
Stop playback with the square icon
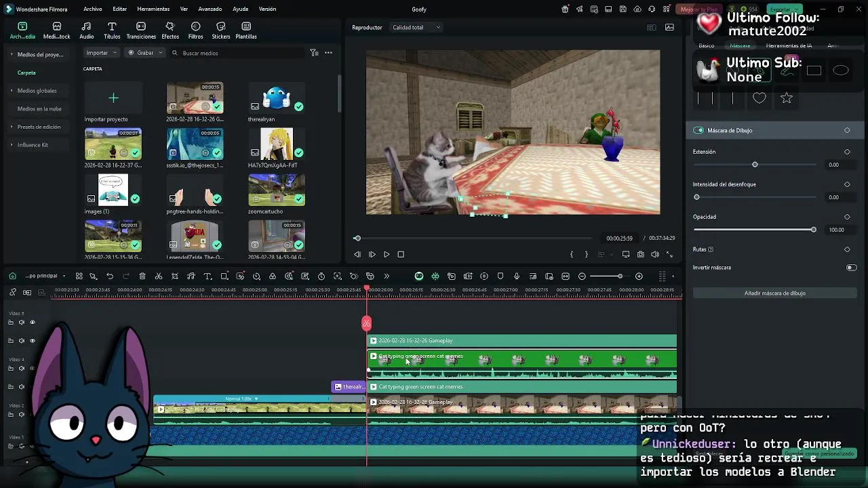click(401, 254)
